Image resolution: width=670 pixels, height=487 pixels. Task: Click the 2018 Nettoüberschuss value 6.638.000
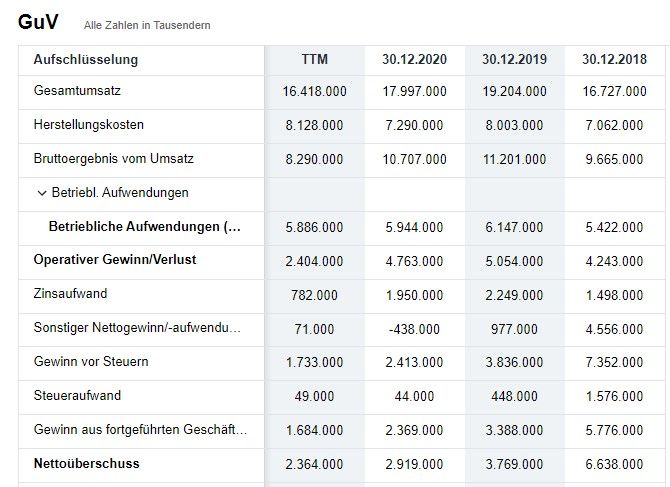coord(614,464)
